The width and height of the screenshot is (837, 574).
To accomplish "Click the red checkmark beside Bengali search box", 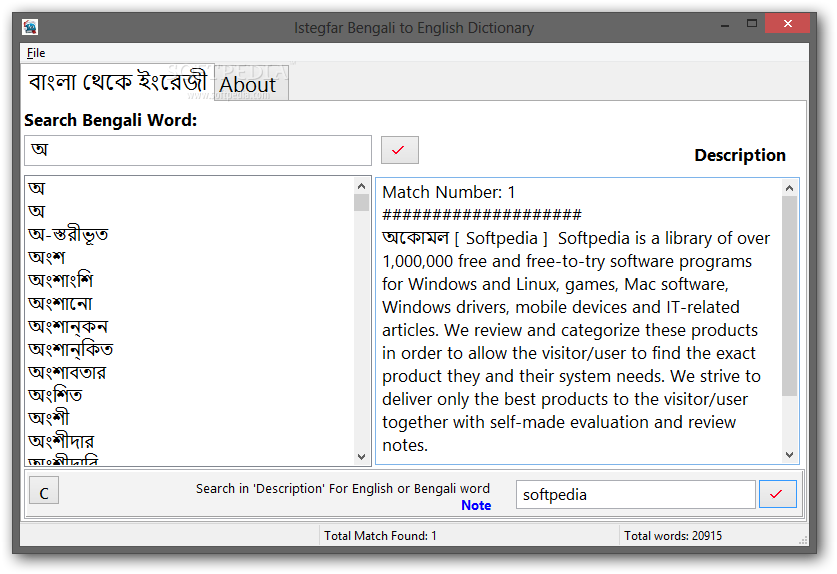I will 399,150.
